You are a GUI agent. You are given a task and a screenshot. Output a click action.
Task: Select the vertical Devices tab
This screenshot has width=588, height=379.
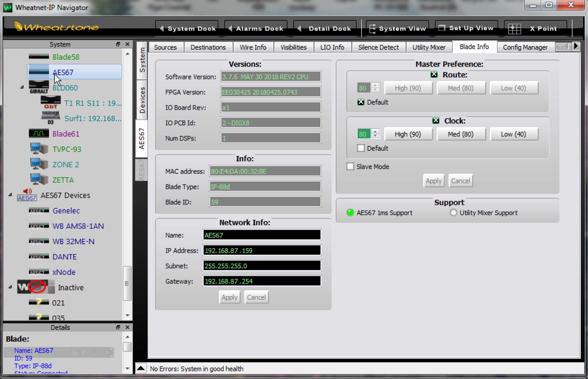point(142,100)
